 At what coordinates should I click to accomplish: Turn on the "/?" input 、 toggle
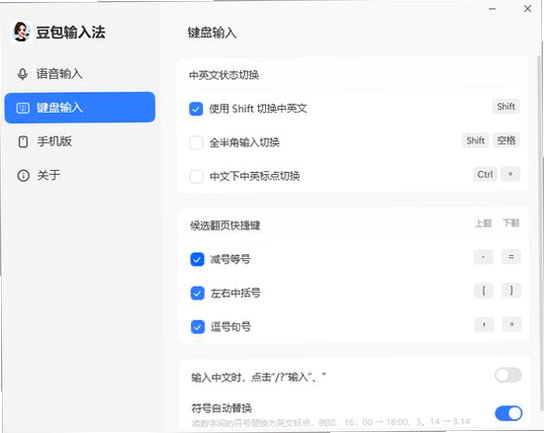(508, 375)
